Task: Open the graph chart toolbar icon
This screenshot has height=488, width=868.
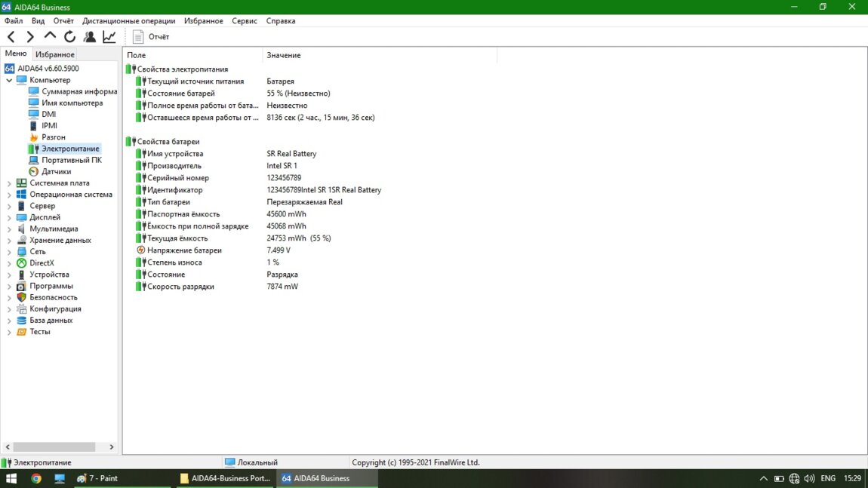Action: [x=109, y=36]
